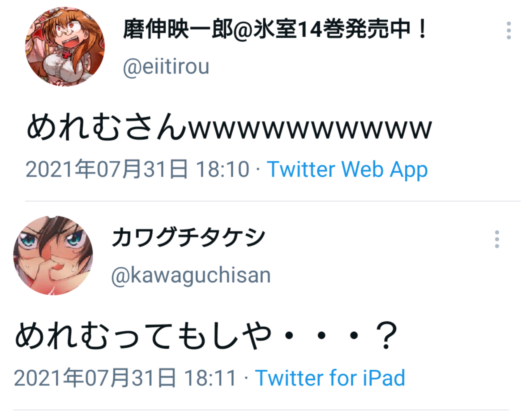Open the Twitter for iPad source link
The image size is (531, 420).
click(x=330, y=378)
